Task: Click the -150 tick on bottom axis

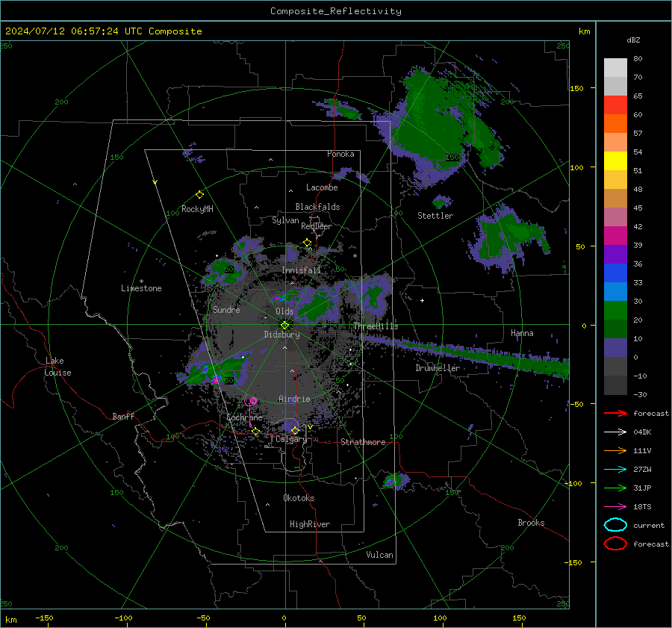Action: [x=44, y=618]
